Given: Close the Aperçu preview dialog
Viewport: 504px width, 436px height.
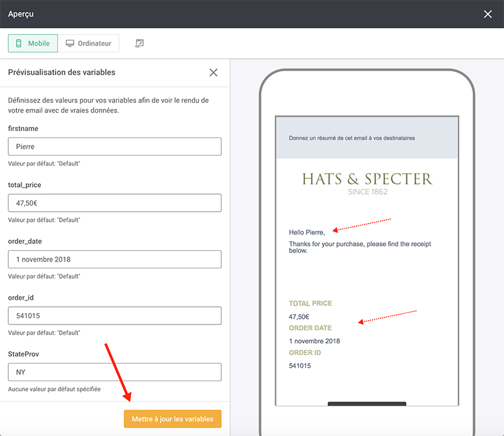Looking at the screenshot, I should tap(488, 14).
